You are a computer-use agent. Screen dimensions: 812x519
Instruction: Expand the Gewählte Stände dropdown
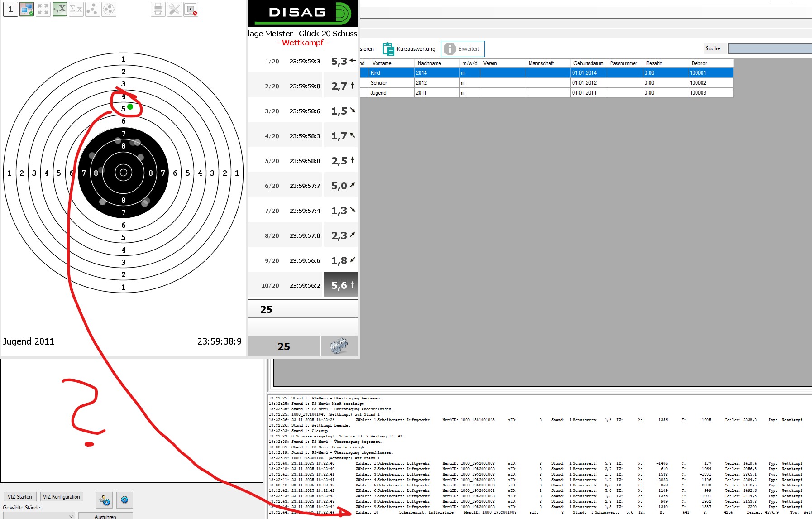click(71, 516)
